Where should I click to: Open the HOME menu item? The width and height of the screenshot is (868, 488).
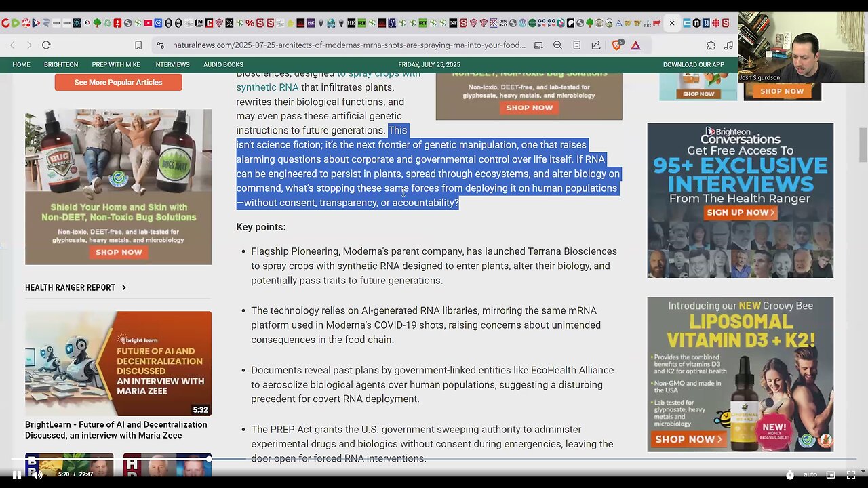21,65
